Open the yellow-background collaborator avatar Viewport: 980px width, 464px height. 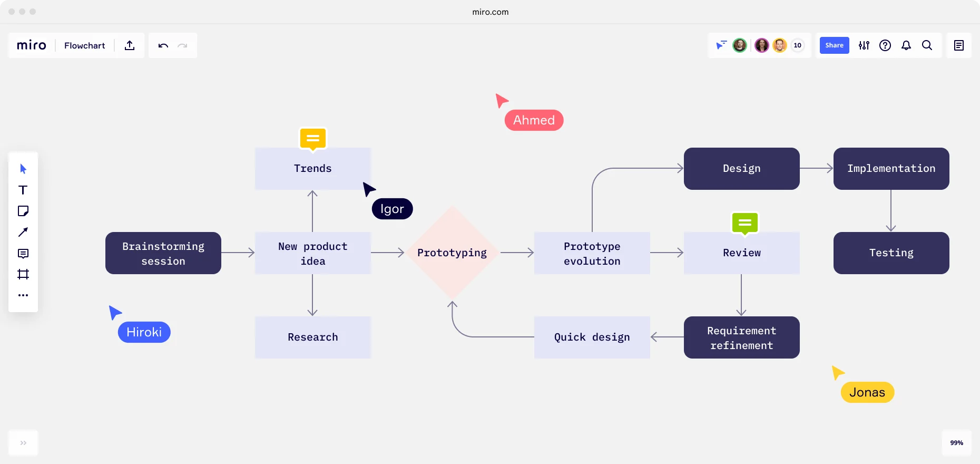(780, 45)
